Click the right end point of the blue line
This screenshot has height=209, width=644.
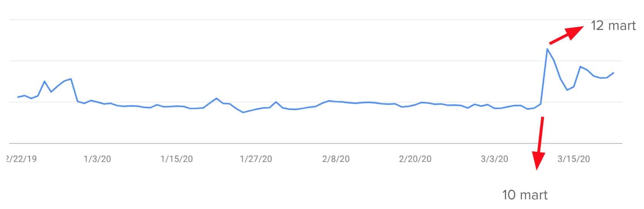614,73
